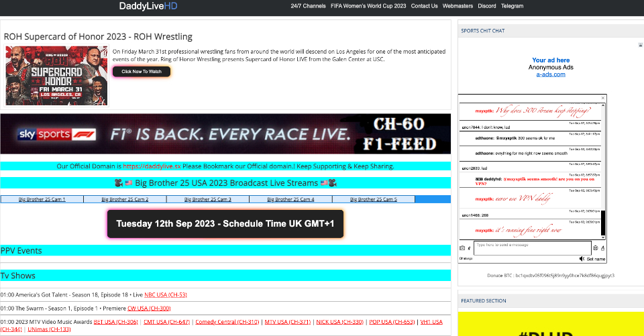Open Webmasters page
Image resolution: width=644 pixels, height=336 pixels.
click(x=458, y=6)
